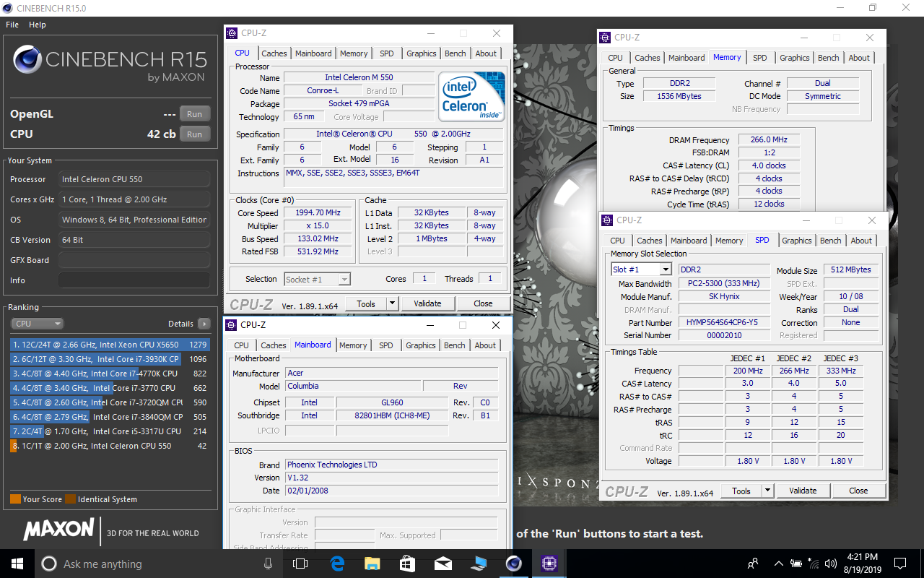Open processor Selection Socket dropdown
The image size is (924, 578).
pyautogui.click(x=317, y=279)
